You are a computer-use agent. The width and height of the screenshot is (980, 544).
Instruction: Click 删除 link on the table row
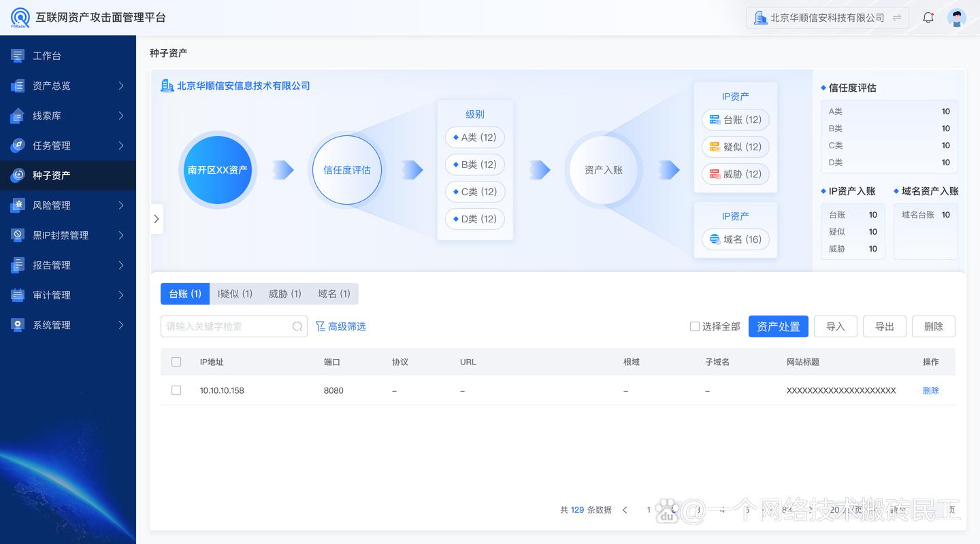click(x=930, y=390)
